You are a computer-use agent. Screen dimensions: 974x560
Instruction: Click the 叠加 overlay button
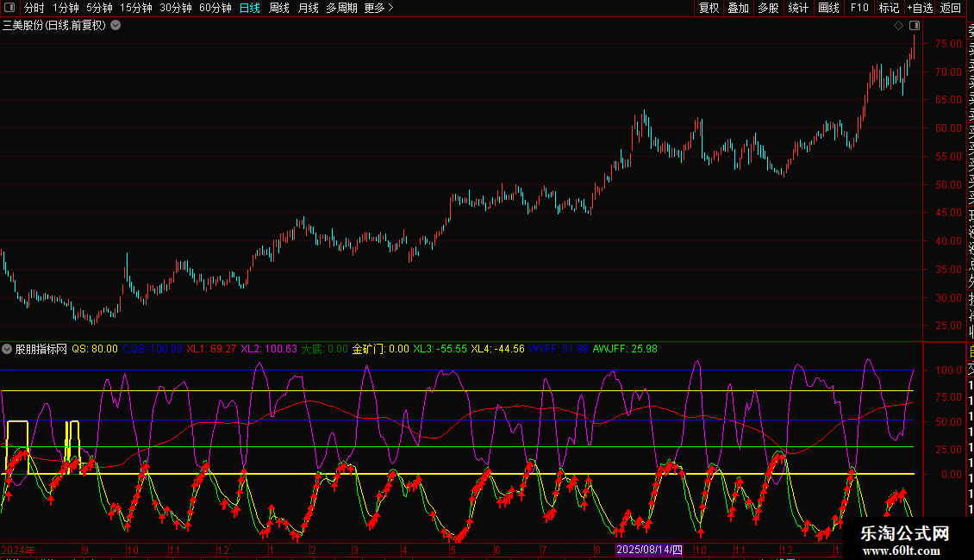739,8
